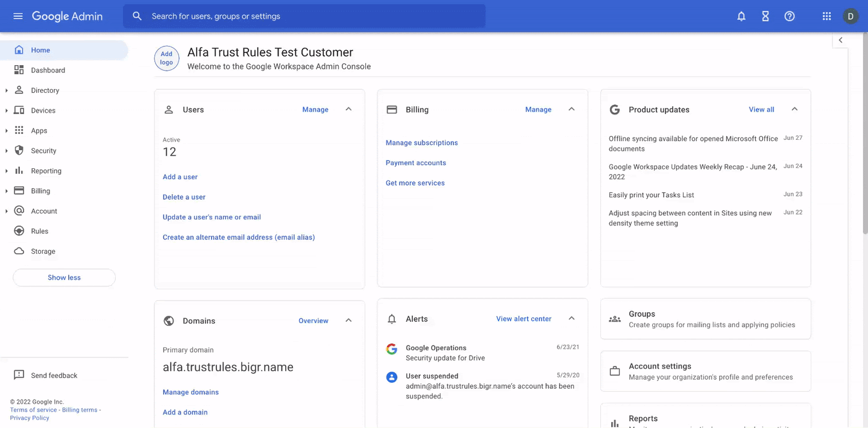Click the Storage cloud icon in sidebar

tap(19, 251)
